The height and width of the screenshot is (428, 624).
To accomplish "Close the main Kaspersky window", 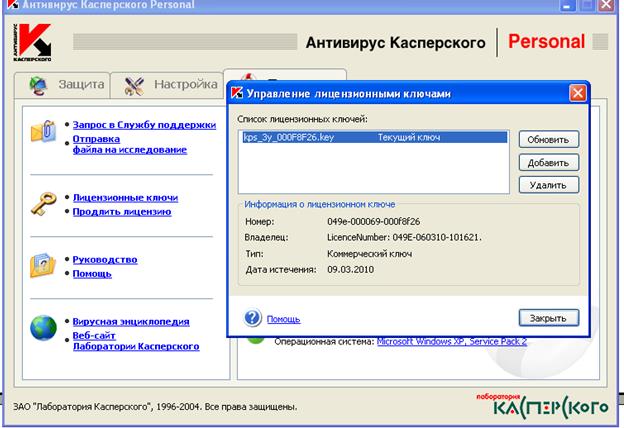I will 606,5.
